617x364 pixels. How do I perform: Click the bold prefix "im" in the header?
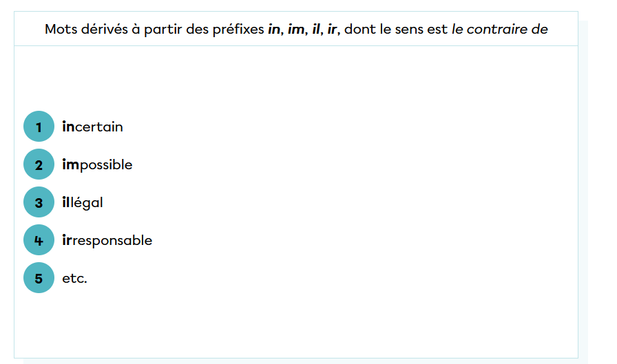click(296, 30)
